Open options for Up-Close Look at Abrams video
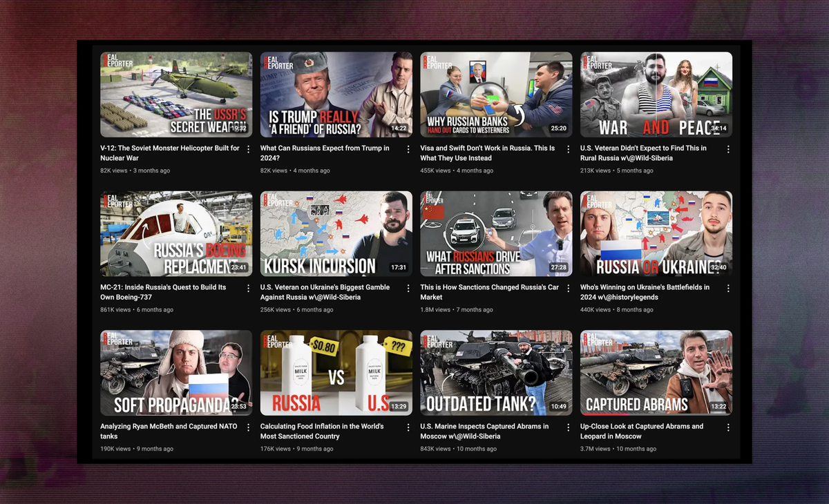 coord(728,427)
